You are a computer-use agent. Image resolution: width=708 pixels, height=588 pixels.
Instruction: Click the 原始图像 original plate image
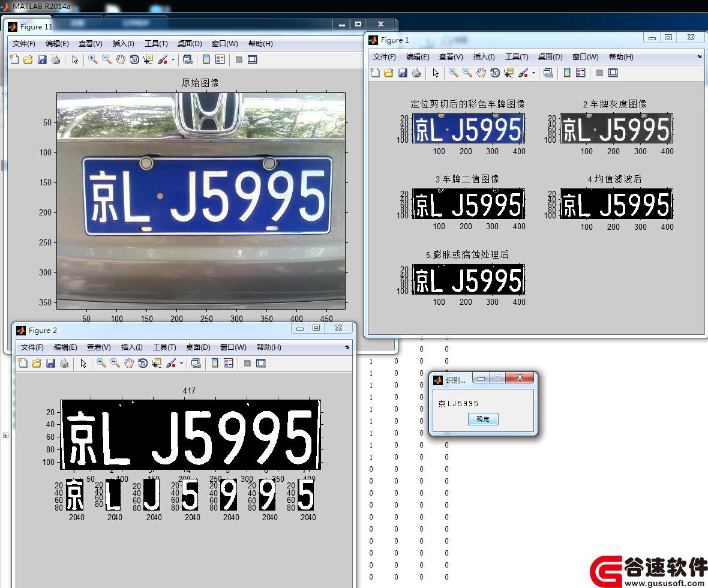(201, 201)
